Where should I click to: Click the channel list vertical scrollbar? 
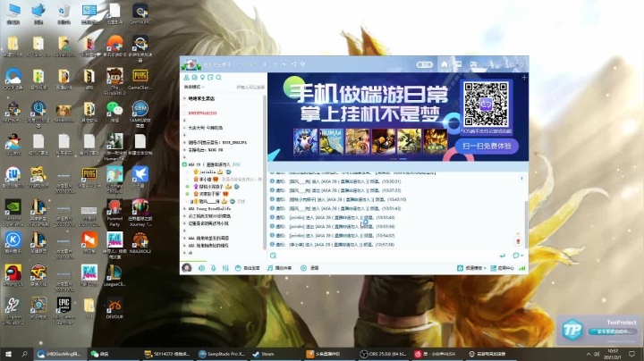click(x=265, y=172)
